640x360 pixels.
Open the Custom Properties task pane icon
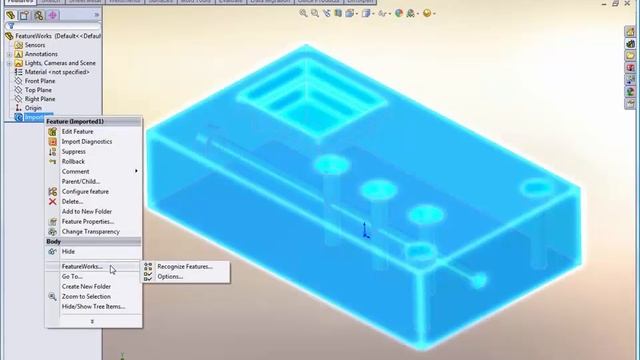click(x=631, y=103)
